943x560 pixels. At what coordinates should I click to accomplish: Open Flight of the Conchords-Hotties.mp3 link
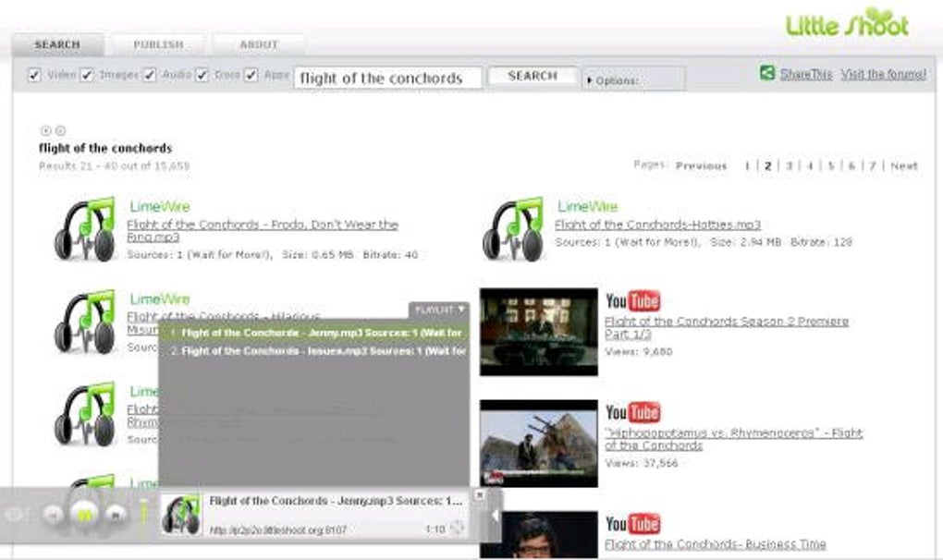pos(657,225)
